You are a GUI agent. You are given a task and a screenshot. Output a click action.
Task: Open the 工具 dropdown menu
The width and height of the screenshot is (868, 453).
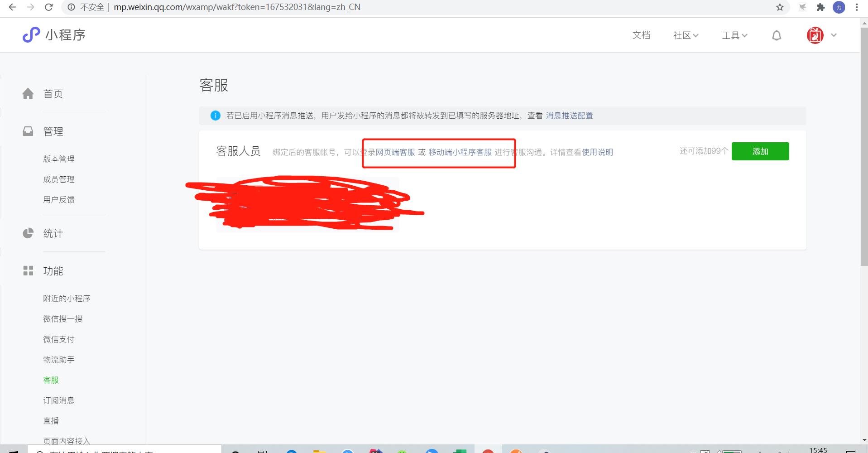(x=734, y=35)
